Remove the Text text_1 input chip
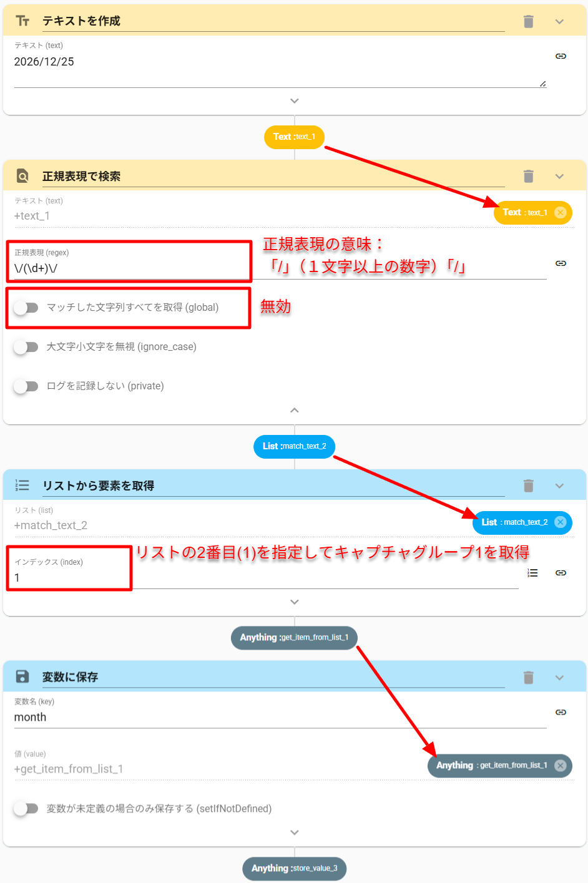 pyautogui.click(x=561, y=213)
